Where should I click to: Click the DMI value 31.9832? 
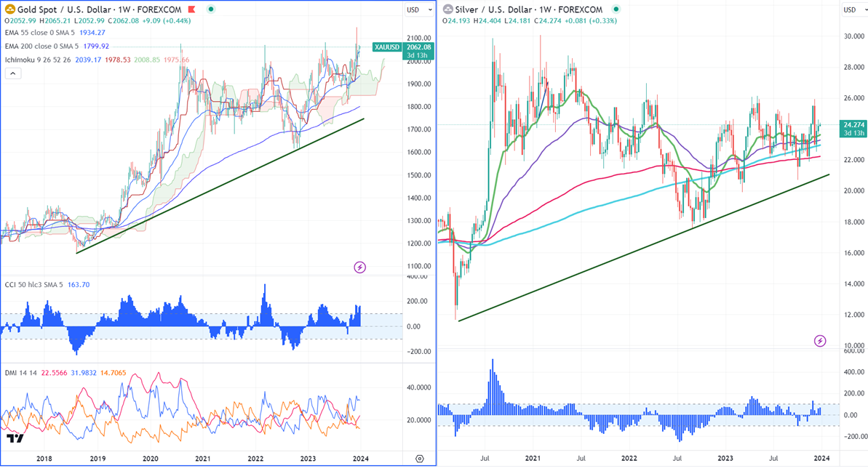pos(84,373)
